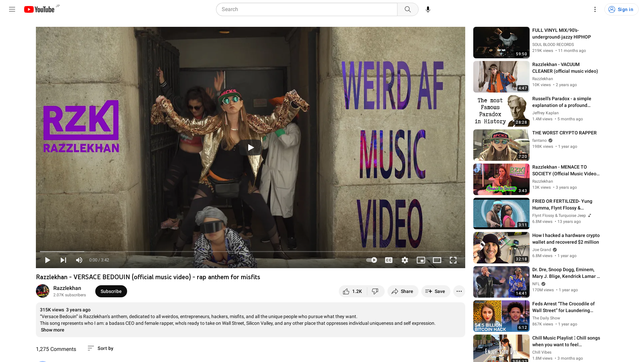Switch to theater mode
This screenshot has width=644, height=362.
[x=437, y=260]
